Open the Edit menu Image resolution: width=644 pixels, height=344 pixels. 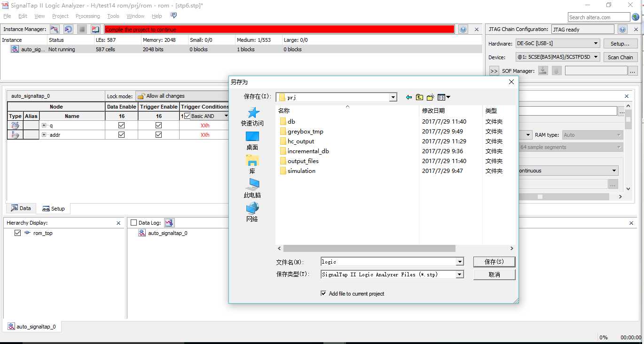tap(23, 16)
